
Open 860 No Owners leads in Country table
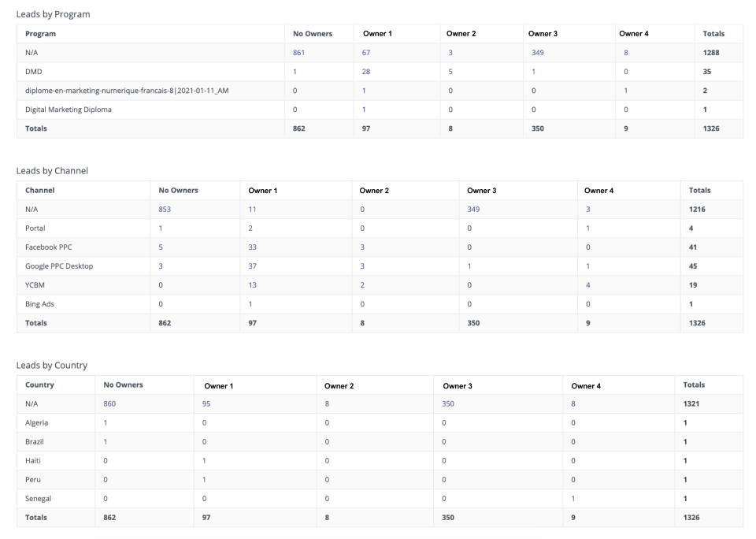click(110, 403)
